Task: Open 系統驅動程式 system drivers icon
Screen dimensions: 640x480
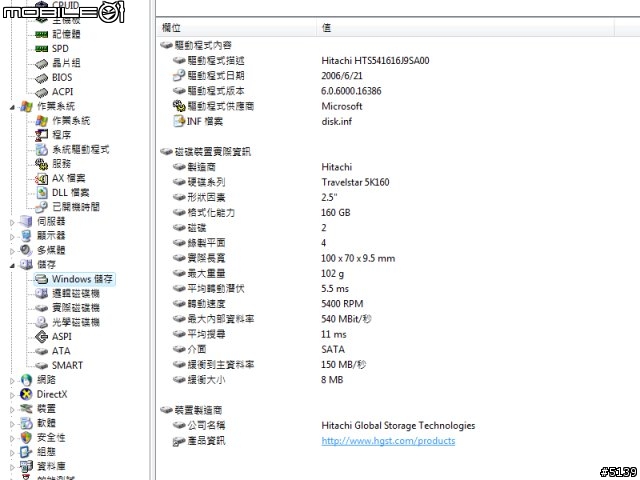Action: click(x=42, y=150)
